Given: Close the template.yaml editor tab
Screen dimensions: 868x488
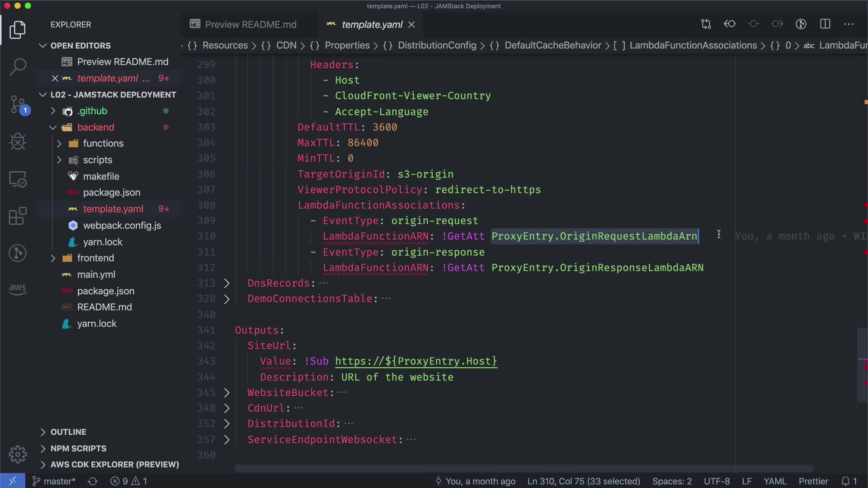Looking at the screenshot, I should pyautogui.click(x=411, y=25).
